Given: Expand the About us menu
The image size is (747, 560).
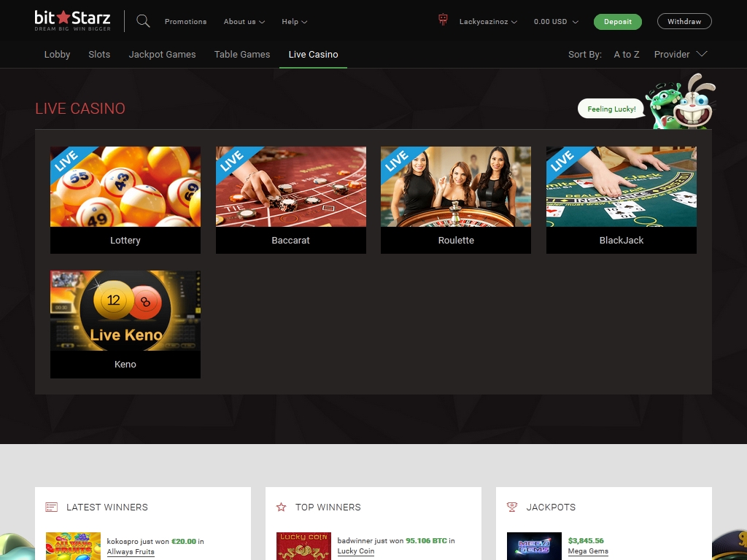Looking at the screenshot, I should [244, 22].
